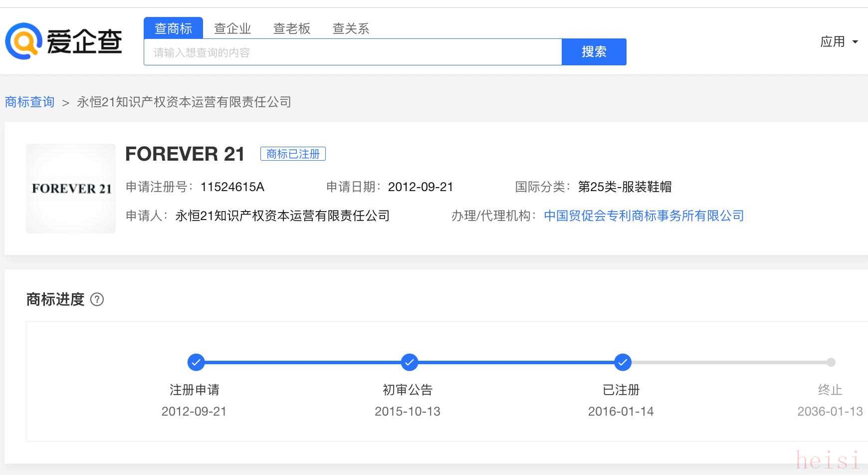
Task: Switch to the 查企业 tab
Action: (x=232, y=28)
